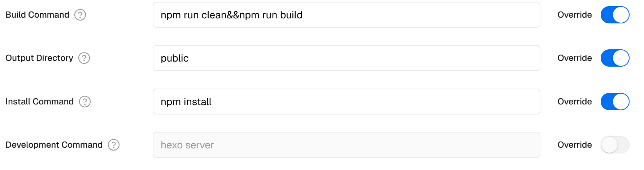Click the Development Command label

click(54, 145)
